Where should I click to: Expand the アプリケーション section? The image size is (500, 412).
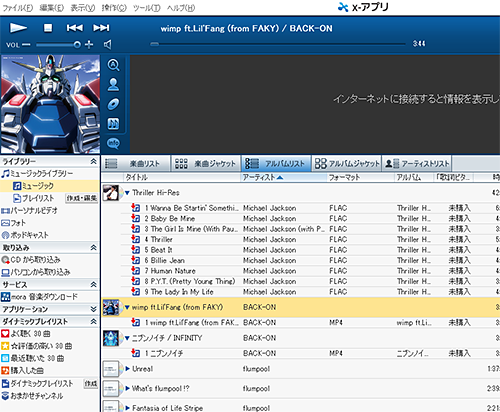click(x=94, y=309)
